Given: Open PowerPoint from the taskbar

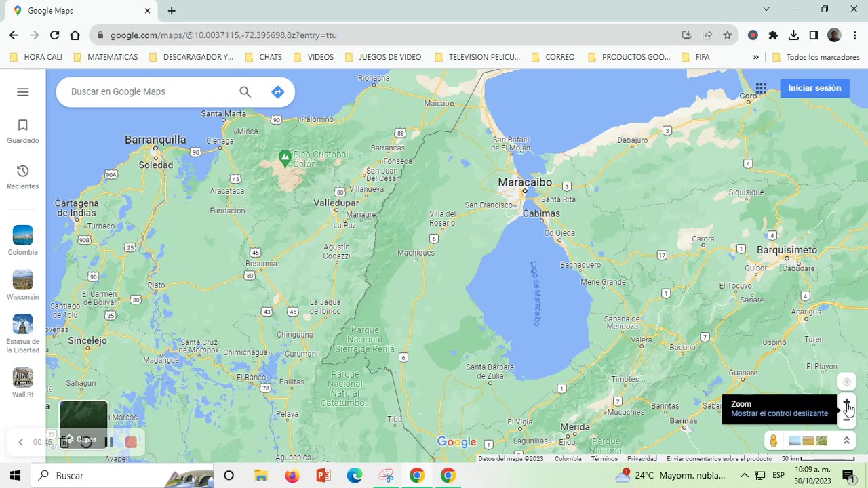Looking at the screenshot, I should pyautogui.click(x=323, y=476).
